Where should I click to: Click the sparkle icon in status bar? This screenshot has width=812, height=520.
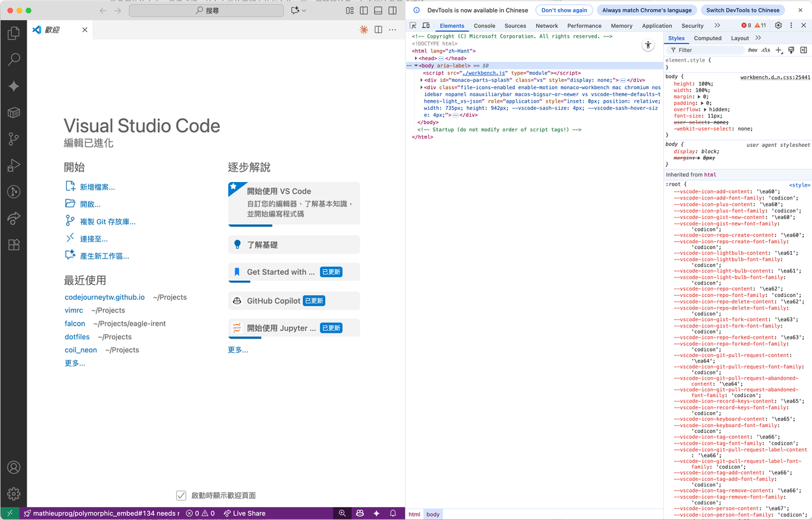tap(376, 513)
